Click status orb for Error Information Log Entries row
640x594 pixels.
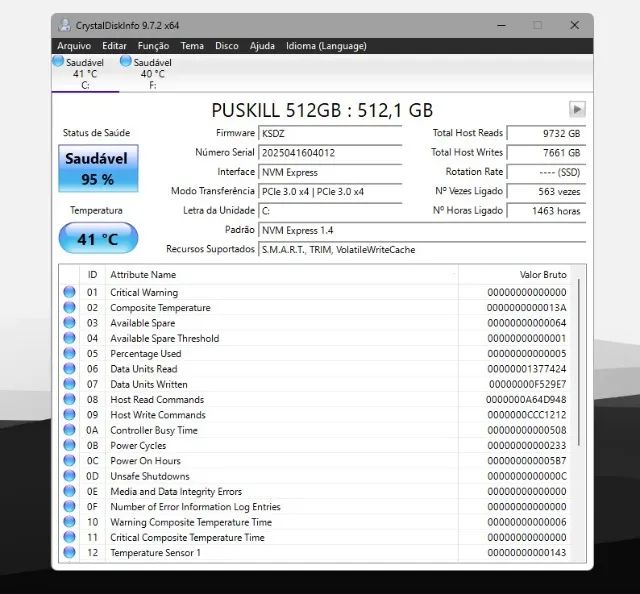click(69, 506)
